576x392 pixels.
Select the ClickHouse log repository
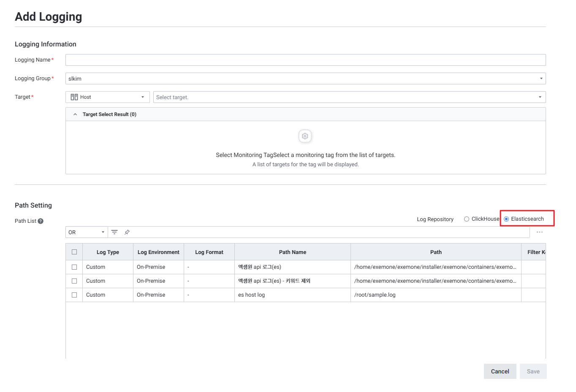[x=467, y=219]
